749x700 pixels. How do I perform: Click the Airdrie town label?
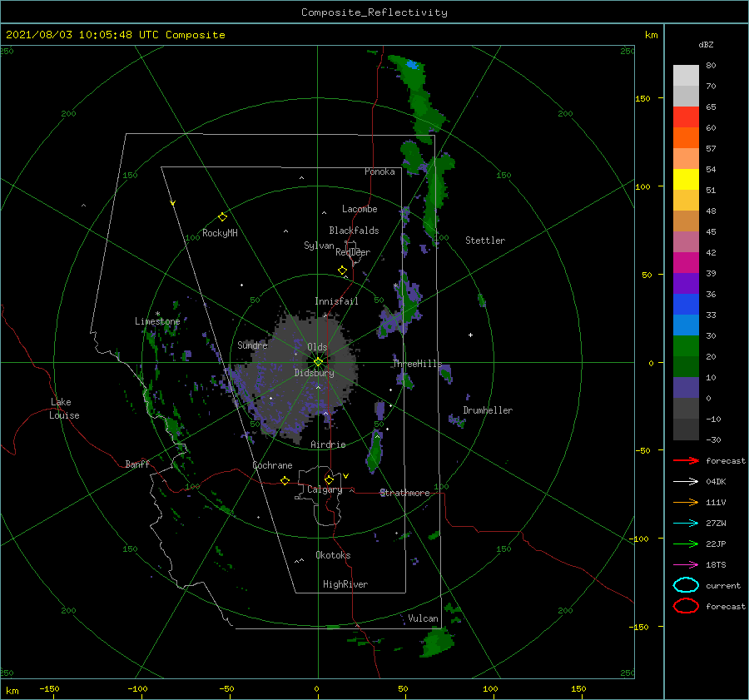click(328, 444)
